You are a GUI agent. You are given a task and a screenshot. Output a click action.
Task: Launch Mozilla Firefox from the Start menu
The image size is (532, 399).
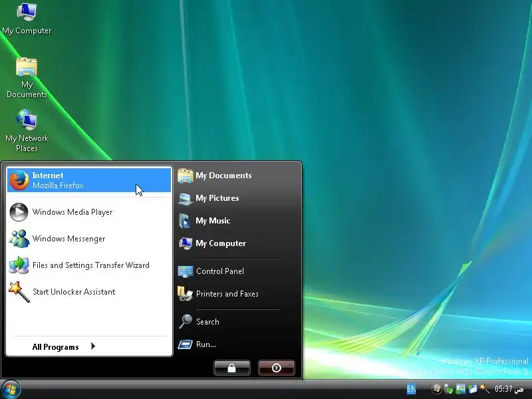click(88, 180)
